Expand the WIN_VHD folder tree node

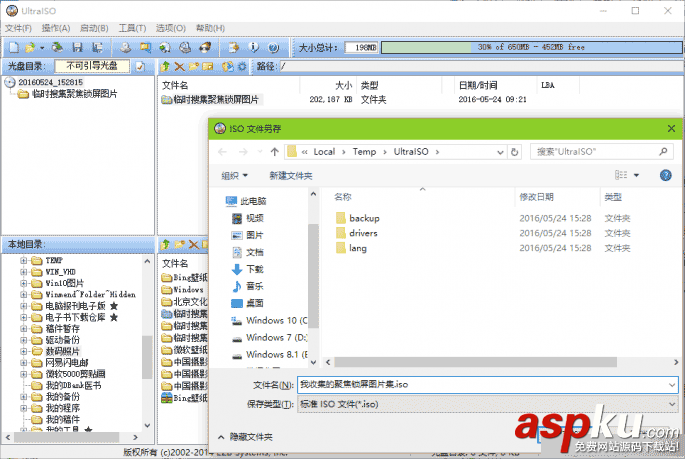[24, 272]
